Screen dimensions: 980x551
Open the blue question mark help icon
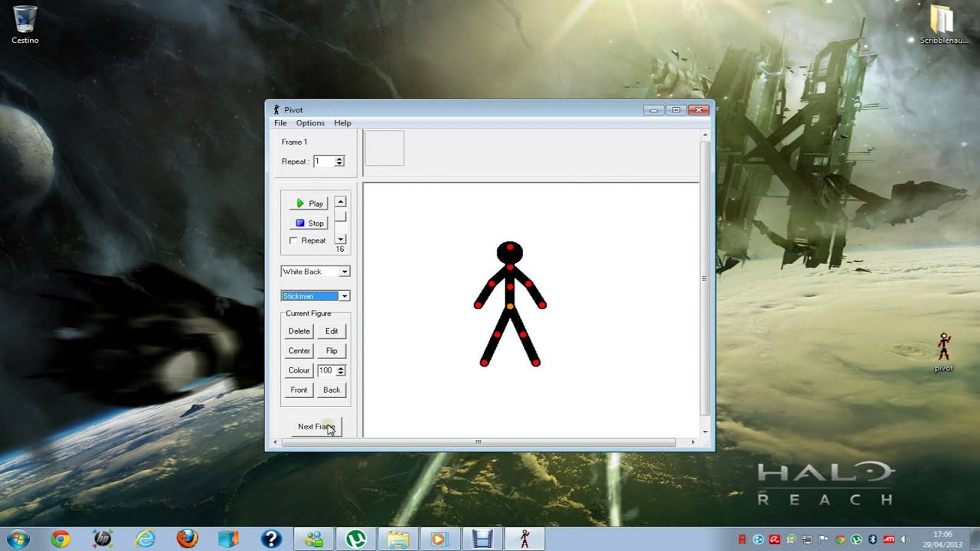[271, 539]
